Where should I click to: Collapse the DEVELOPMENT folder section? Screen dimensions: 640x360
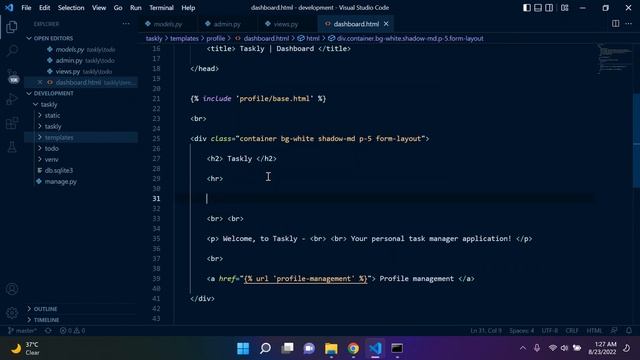tap(53, 93)
